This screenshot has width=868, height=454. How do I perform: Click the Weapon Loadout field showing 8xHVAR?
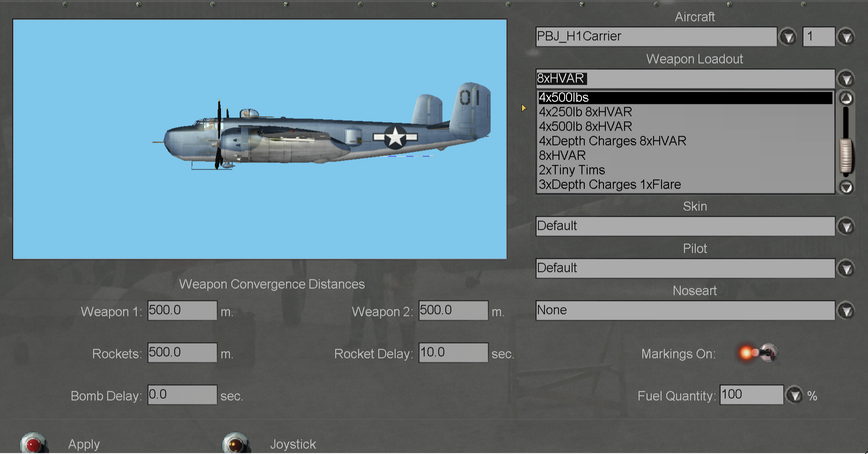click(x=685, y=79)
